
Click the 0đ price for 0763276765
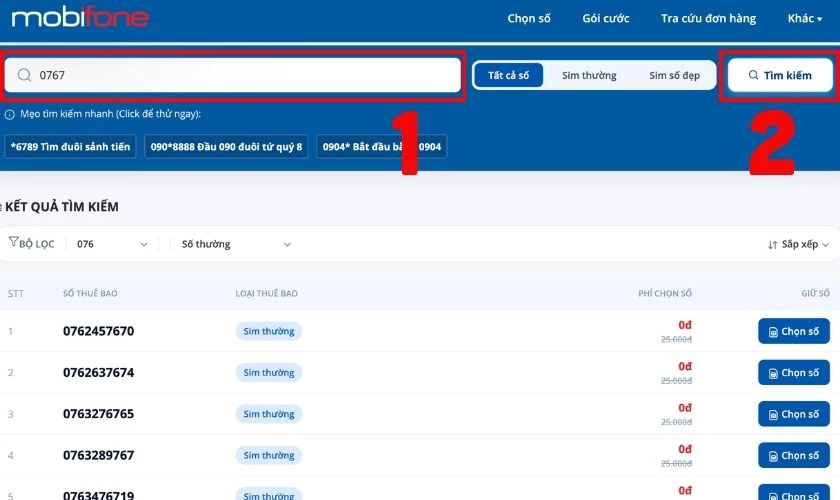tap(685, 408)
